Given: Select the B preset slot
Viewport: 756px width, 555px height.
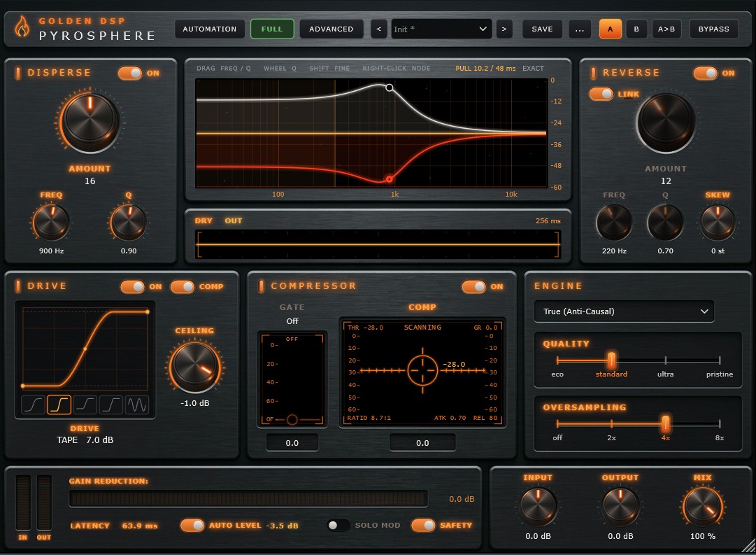Looking at the screenshot, I should 636,29.
